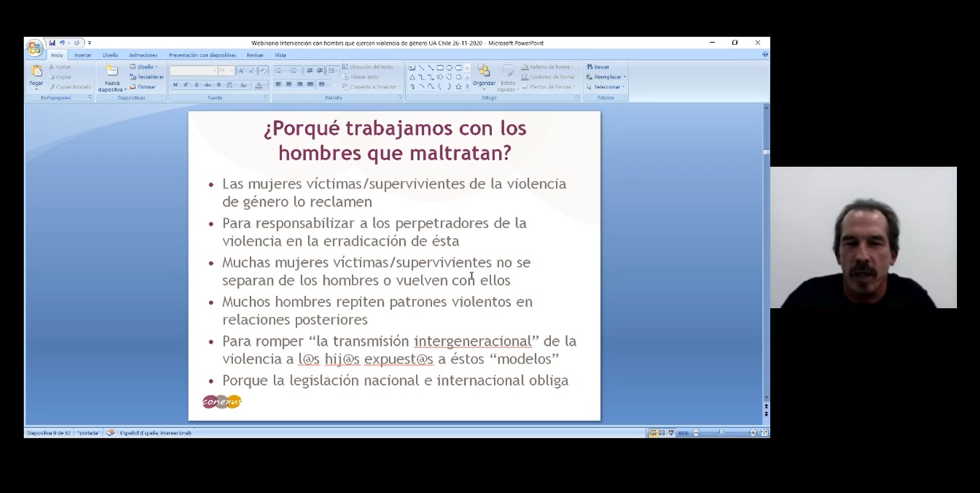Open PowerPoint help question icon
The width and height of the screenshot is (980, 493).
pyautogui.click(x=765, y=54)
